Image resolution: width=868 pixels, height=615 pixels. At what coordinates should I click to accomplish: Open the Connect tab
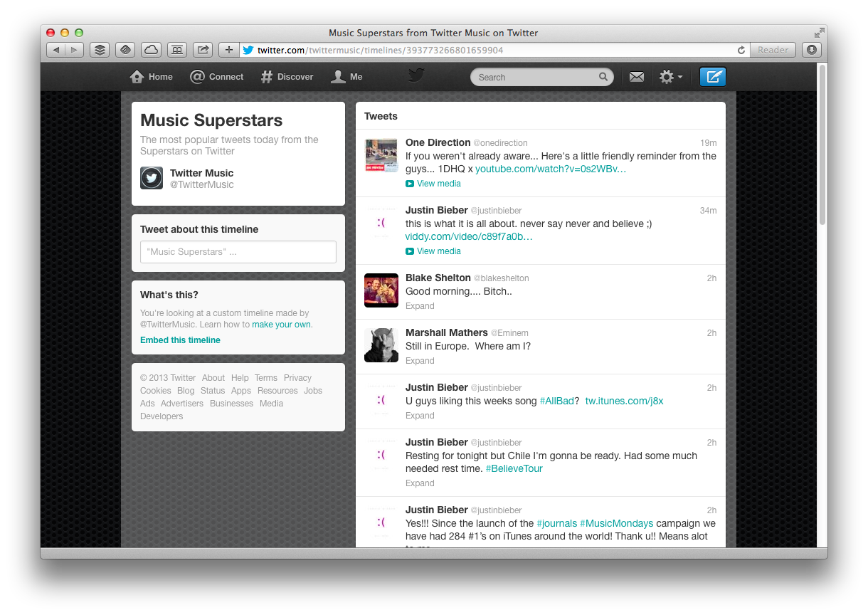[x=217, y=77]
